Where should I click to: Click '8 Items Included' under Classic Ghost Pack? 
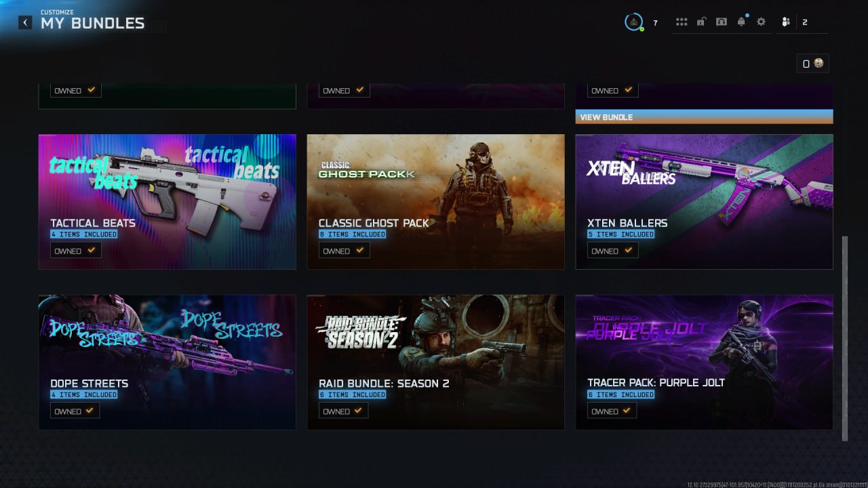pyautogui.click(x=353, y=235)
